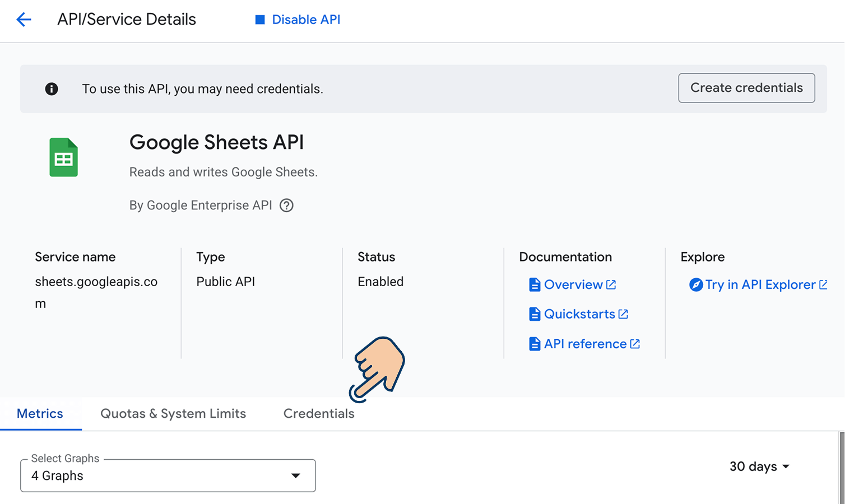Click the info icon in credentials banner

coord(52,89)
